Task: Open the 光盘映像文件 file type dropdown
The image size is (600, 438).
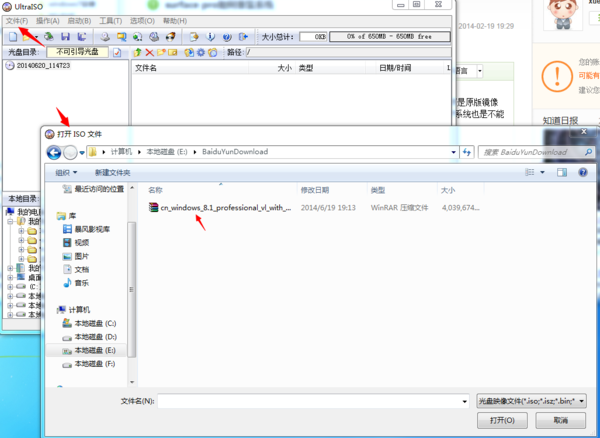Action: pyautogui.click(x=532, y=401)
